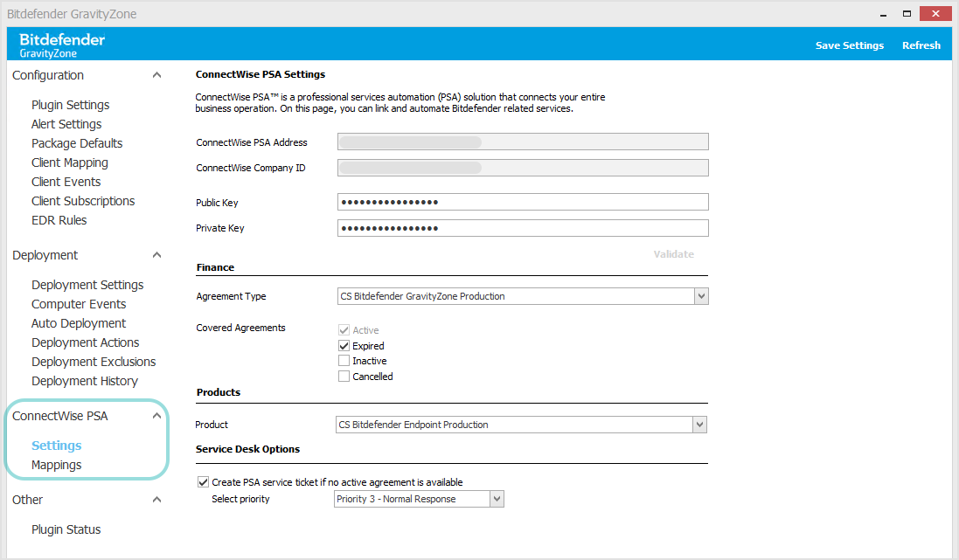Select the Private Key input field

point(523,228)
